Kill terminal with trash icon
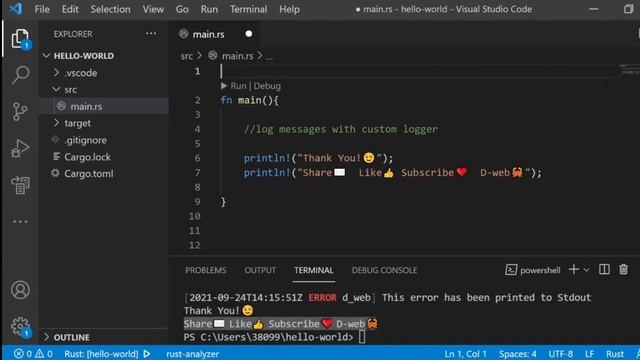640x360 pixels. 623,269
